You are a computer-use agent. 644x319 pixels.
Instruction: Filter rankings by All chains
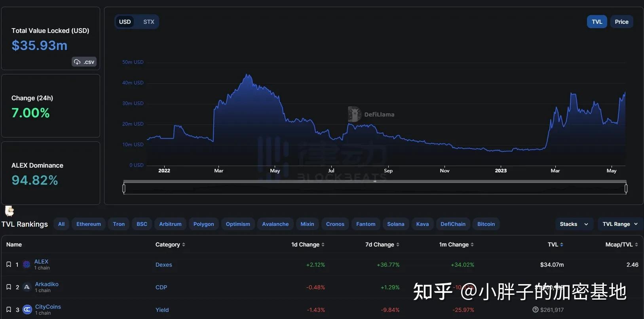(x=61, y=224)
